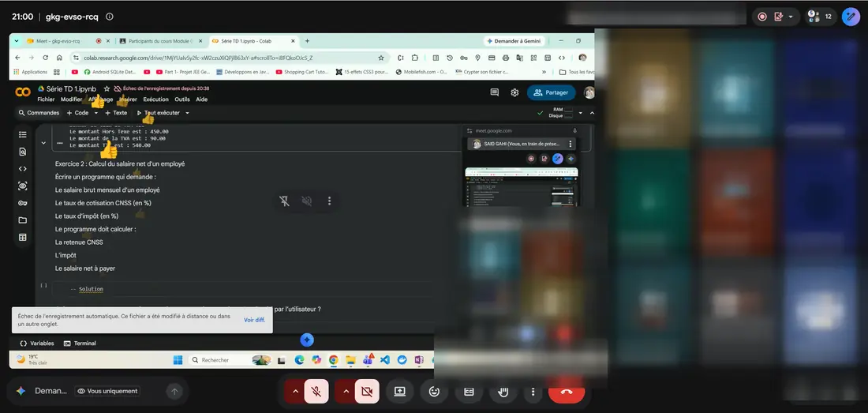Viewport: 868px width, 413px height.
Task: Switch to the Participants du cours tab
Action: click(160, 41)
